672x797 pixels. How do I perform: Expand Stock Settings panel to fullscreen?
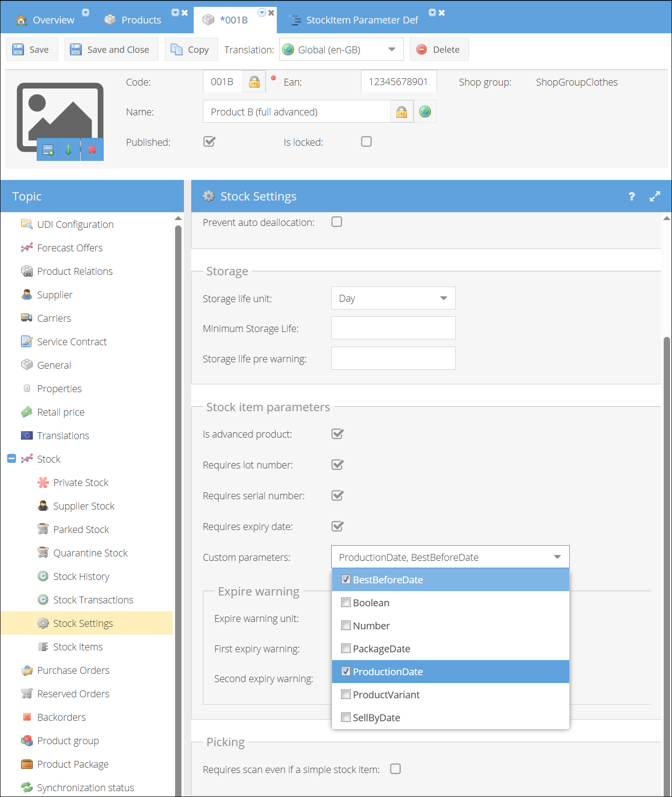pyautogui.click(x=654, y=197)
